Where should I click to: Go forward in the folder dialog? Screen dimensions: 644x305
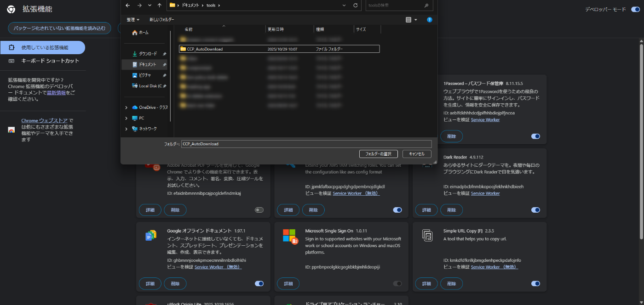[x=139, y=5]
